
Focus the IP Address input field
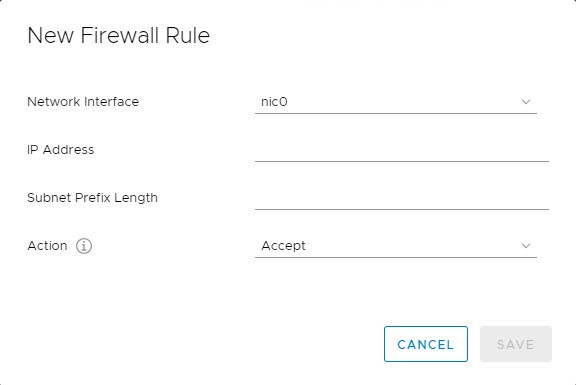coord(402,150)
